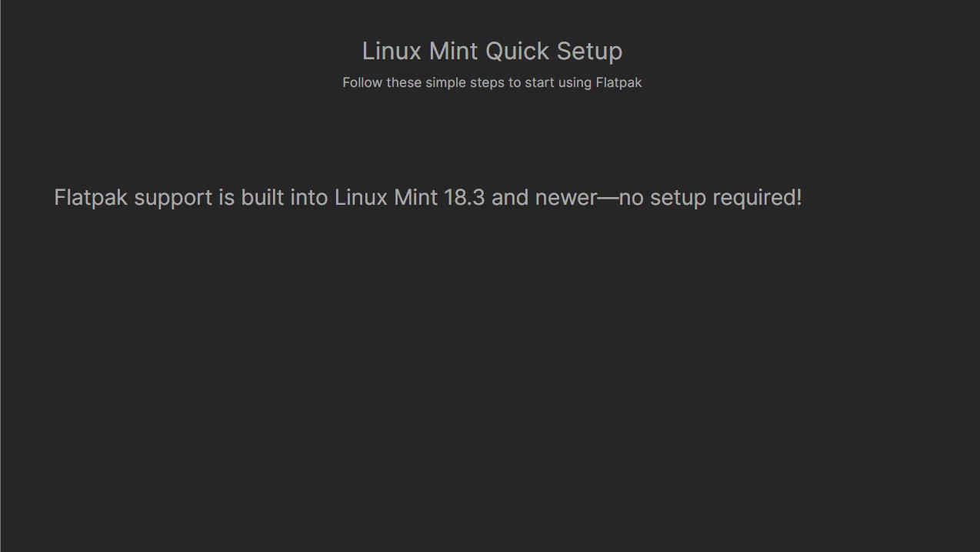Viewport: 980px width, 552px height.
Task: Click "Linux Mint" in the main paragraph
Action: pyautogui.click(x=386, y=198)
